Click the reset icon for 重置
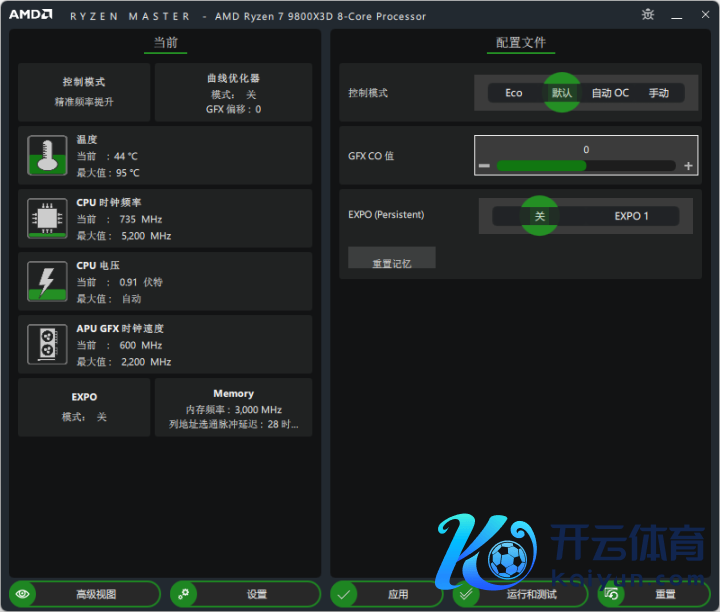 tap(611, 594)
